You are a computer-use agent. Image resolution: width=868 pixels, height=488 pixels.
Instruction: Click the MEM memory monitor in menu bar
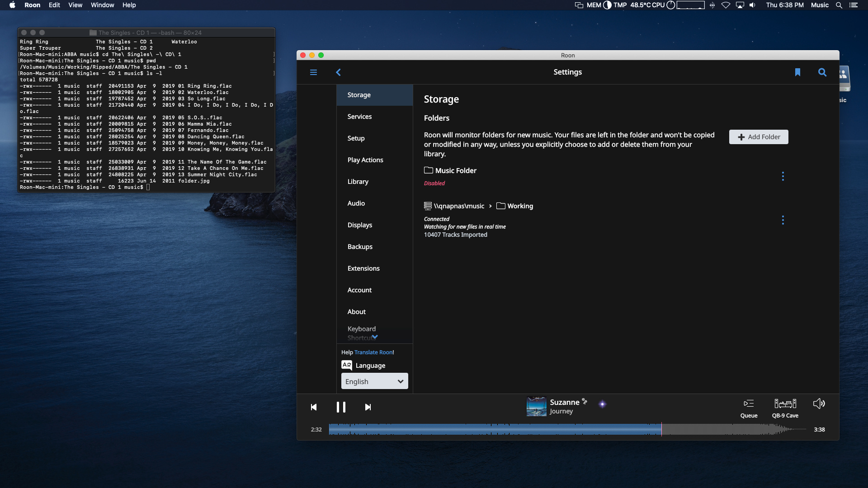[599, 5]
